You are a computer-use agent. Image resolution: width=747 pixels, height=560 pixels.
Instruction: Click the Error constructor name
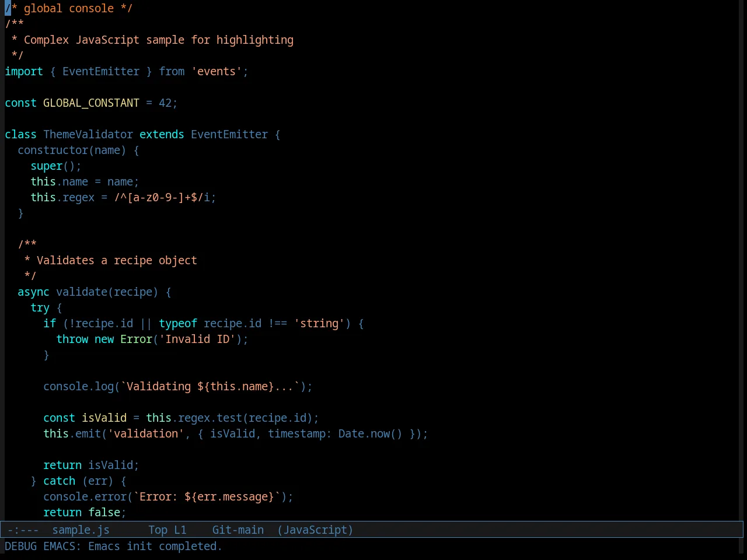pyautogui.click(x=136, y=339)
